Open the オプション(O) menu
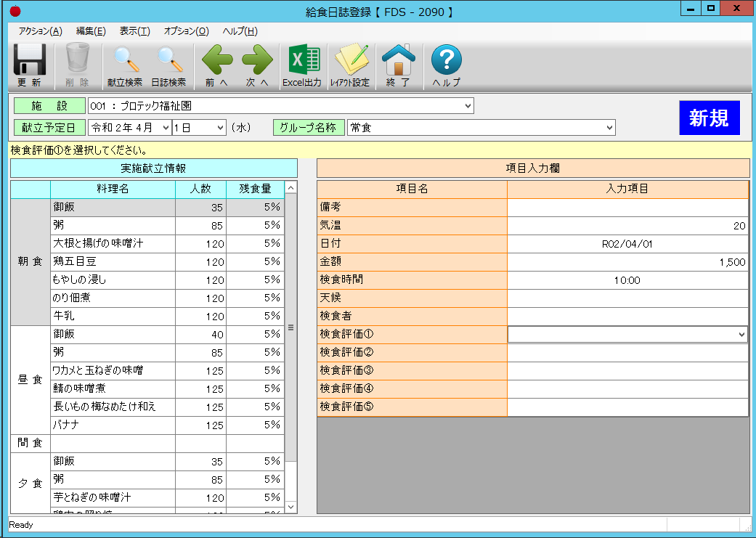756x538 pixels. (186, 31)
